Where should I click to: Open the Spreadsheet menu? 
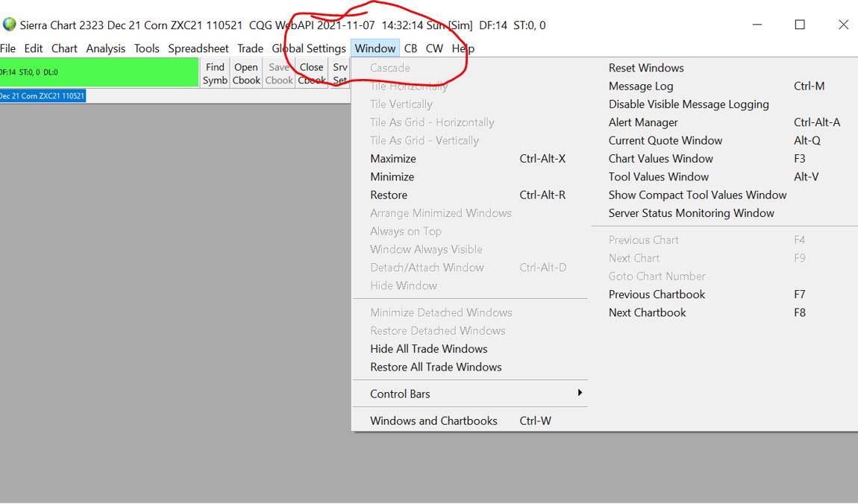(198, 48)
